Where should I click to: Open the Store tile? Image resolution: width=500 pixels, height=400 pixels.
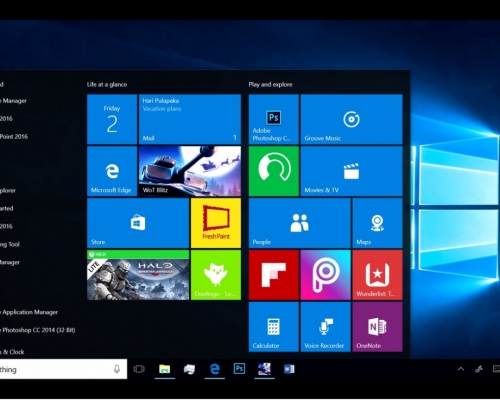pos(138,223)
